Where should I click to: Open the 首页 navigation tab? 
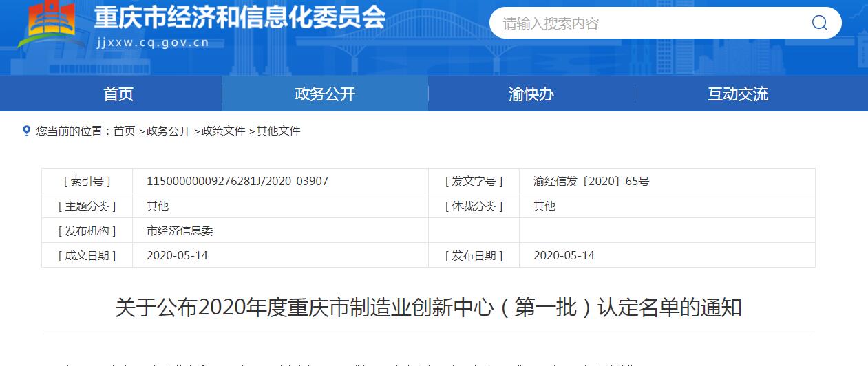click(x=118, y=94)
